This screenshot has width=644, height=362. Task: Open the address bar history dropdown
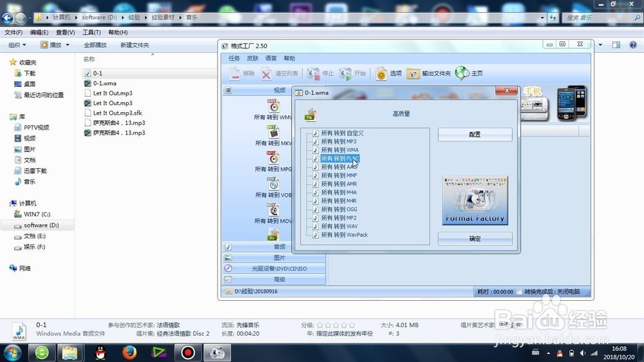pos(542,17)
